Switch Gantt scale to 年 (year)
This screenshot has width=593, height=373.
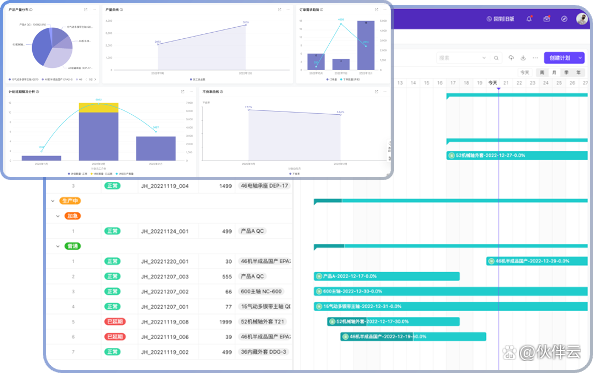578,72
